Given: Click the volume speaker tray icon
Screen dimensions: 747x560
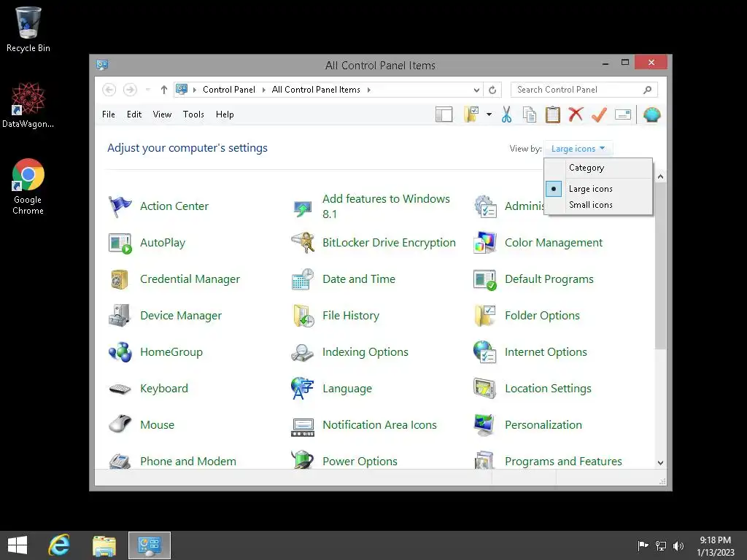Looking at the screenshot, I should [x=678, y=545].
